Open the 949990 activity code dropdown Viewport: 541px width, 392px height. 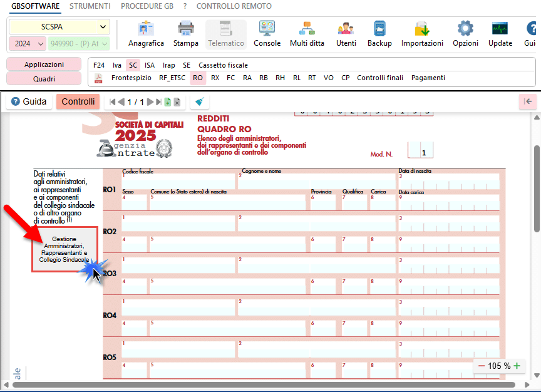tap(79, 44)
